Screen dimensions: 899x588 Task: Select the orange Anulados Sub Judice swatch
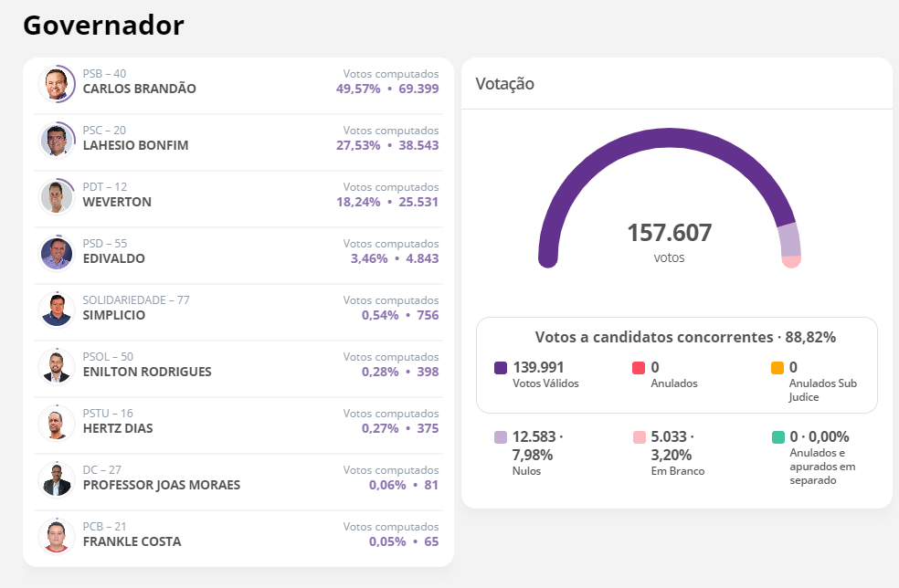[777, 368]
